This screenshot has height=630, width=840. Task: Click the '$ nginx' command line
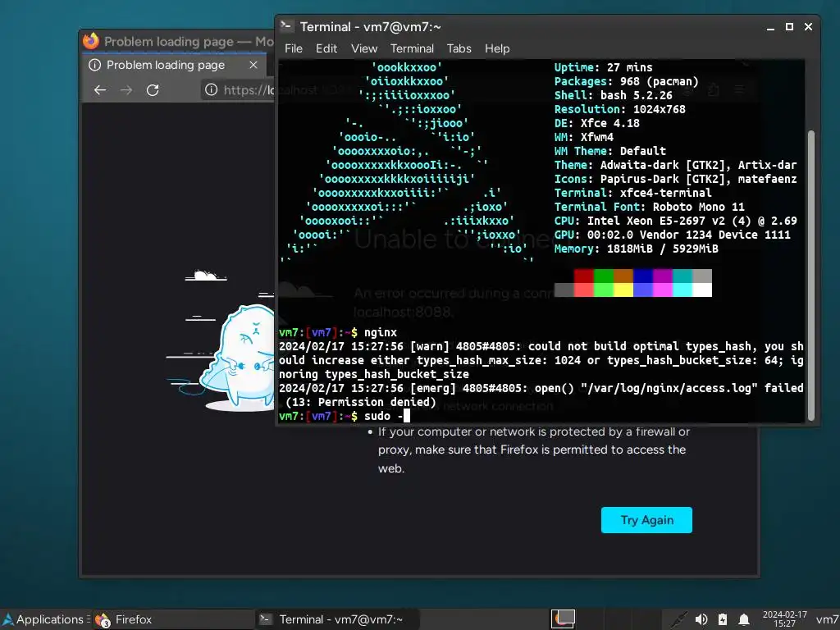[337, 332]
